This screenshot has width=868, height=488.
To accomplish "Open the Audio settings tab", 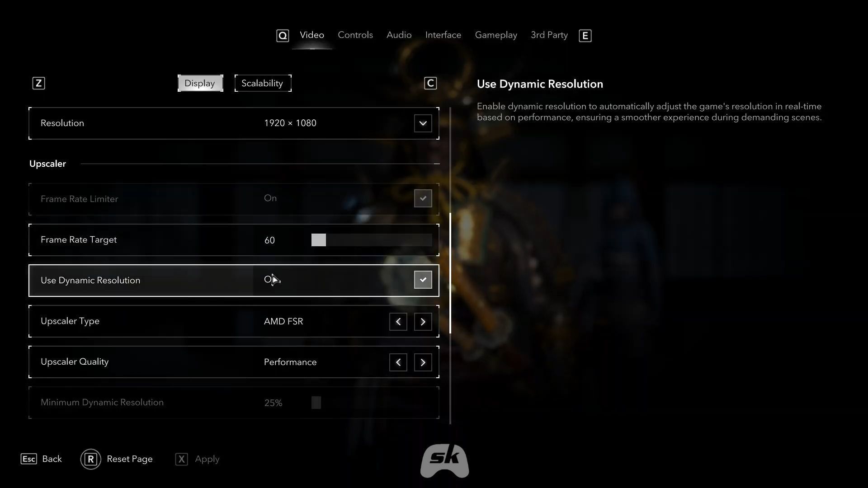I will click(399, 35).
